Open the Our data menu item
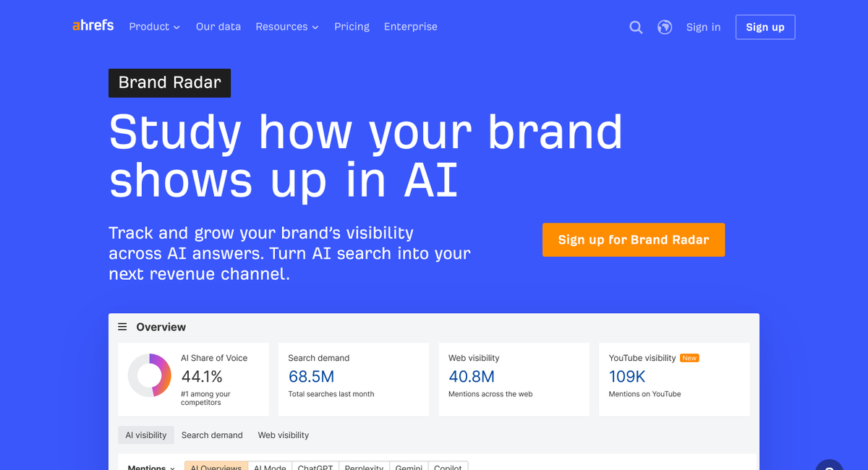 [x=218, y=27]
